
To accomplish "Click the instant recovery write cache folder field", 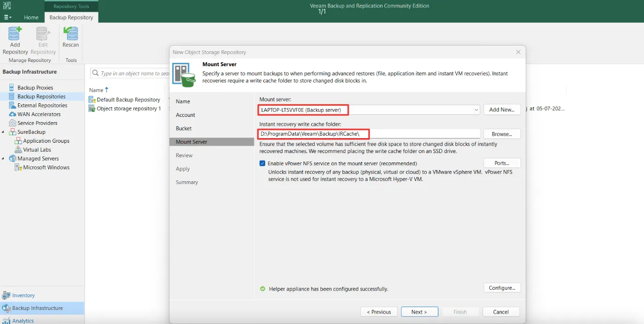I will pyautogui.click(x=369, y=134).
